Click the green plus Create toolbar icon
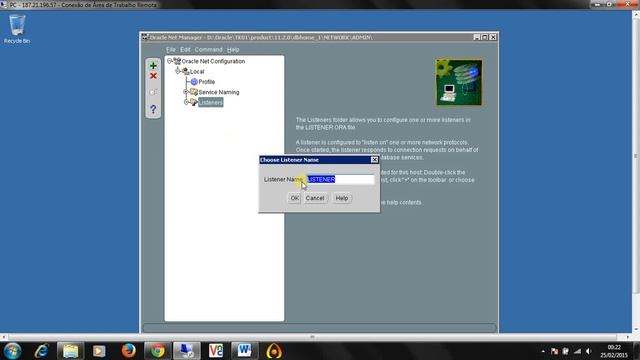 (153, 66)
